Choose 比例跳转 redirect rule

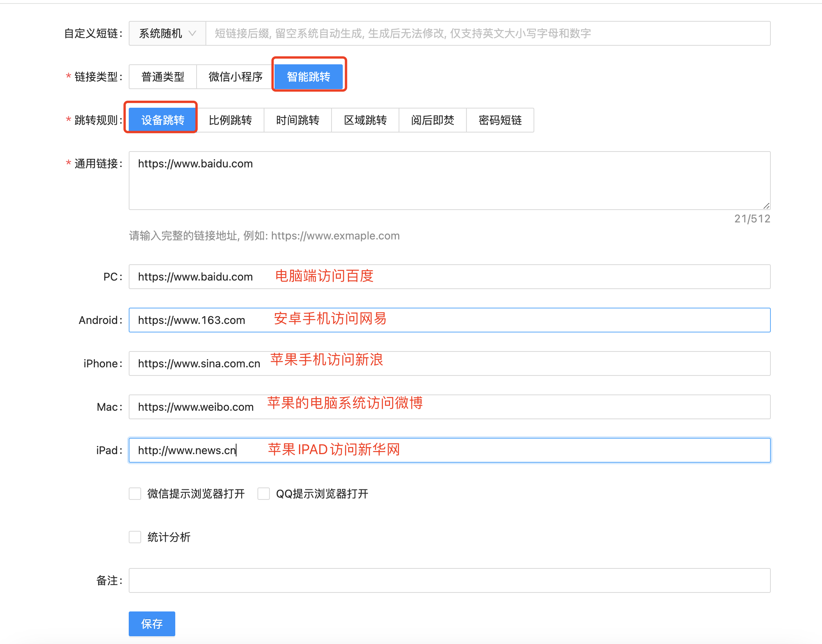230,121
